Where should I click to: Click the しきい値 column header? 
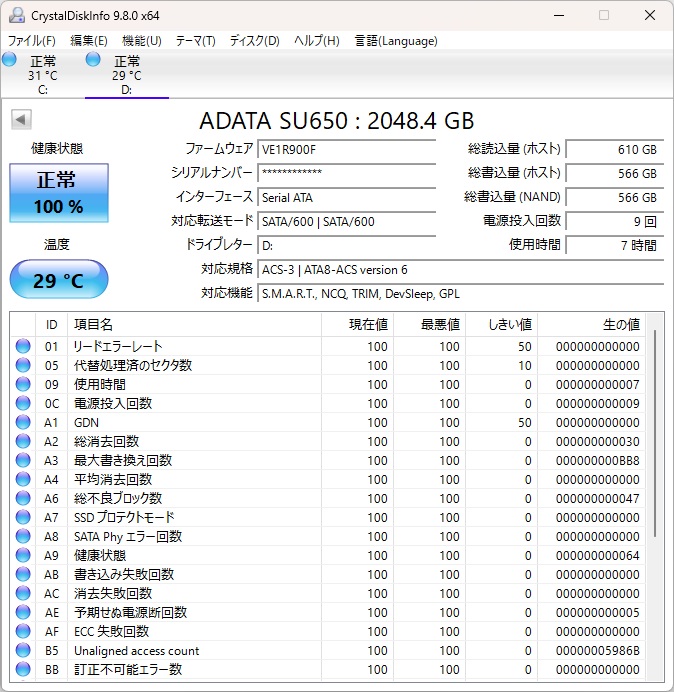pyautogui.click(x=501, y=325)
